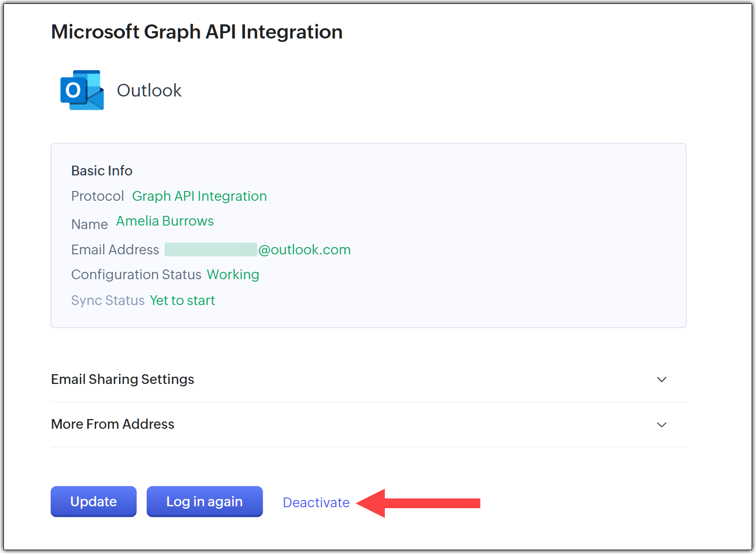Screen dimensions: 756x554
Task: Click the redacted portion of the email address
Action: tap(210, 249)
